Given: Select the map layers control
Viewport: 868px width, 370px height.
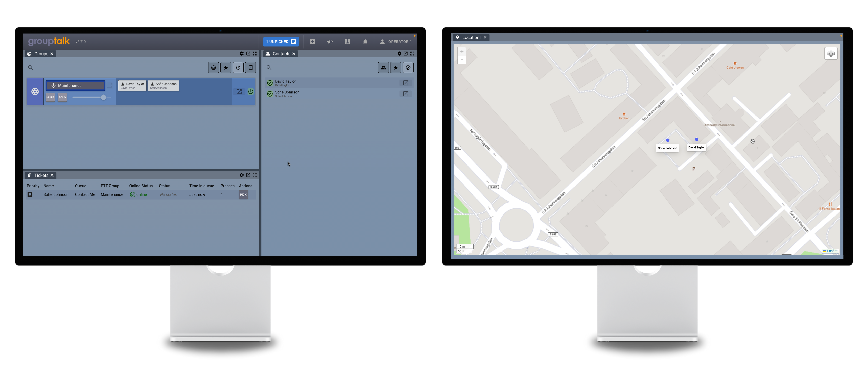Looking at the screenshot, I should pyautogui.click(x=831, y=53).
